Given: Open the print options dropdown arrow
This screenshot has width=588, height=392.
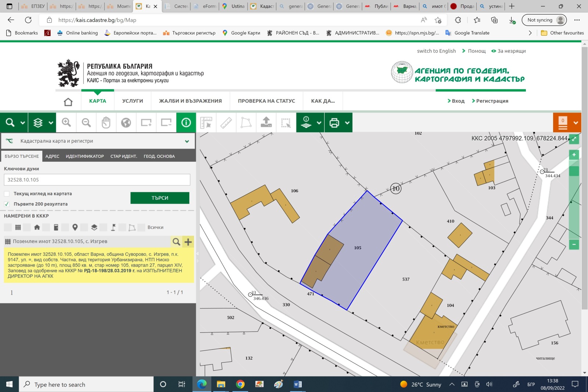Looking at the screenshot, I should pyautogui.click(x=347, y=123).
